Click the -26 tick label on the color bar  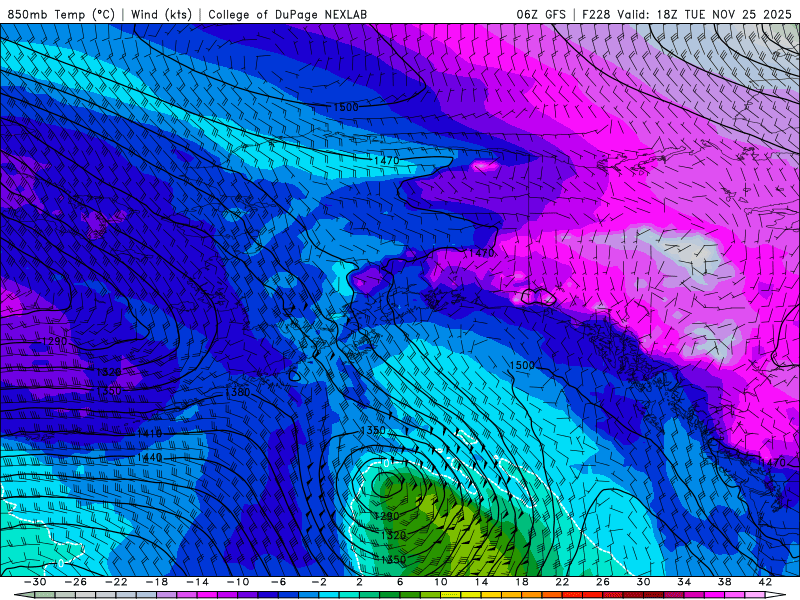pyautogui.click(x=76, y=582)
